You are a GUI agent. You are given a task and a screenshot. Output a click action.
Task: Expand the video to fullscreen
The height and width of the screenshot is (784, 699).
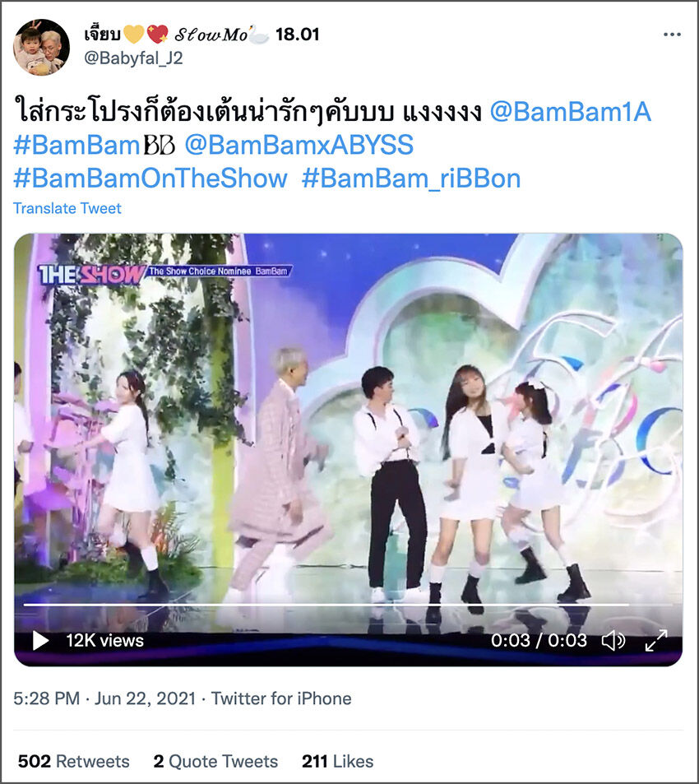(x=656, y=641)
